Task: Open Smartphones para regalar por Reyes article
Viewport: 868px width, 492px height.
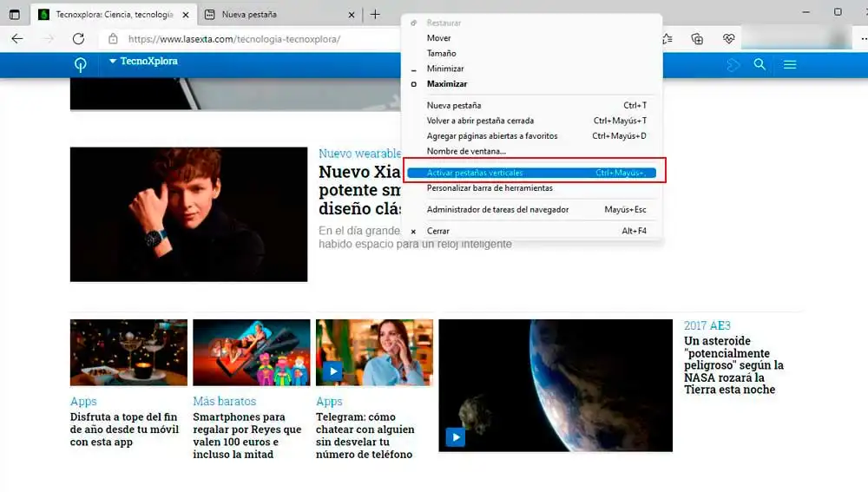Action: pos(247,436)
